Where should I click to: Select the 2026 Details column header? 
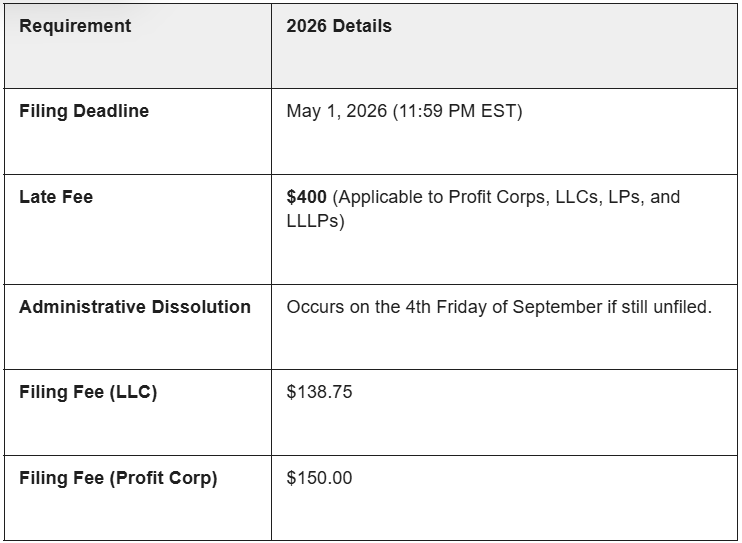(x=339, y=27)
